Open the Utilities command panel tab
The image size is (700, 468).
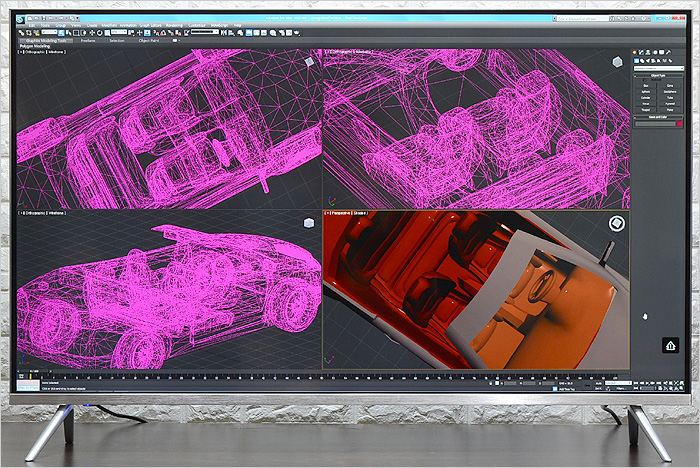[668, 52]
